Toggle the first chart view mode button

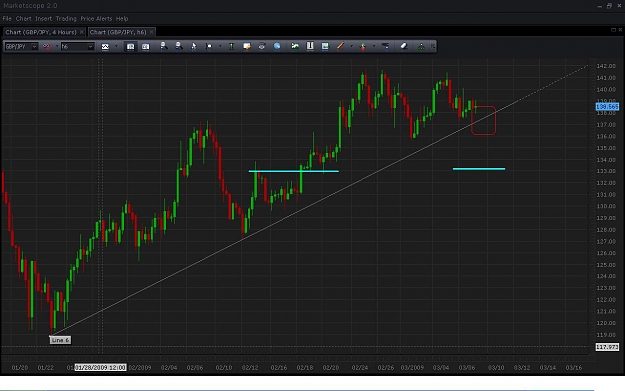[x=130, y=47]
